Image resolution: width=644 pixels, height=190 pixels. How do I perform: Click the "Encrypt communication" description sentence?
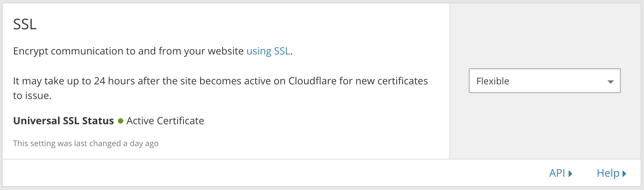click(128, 51)
